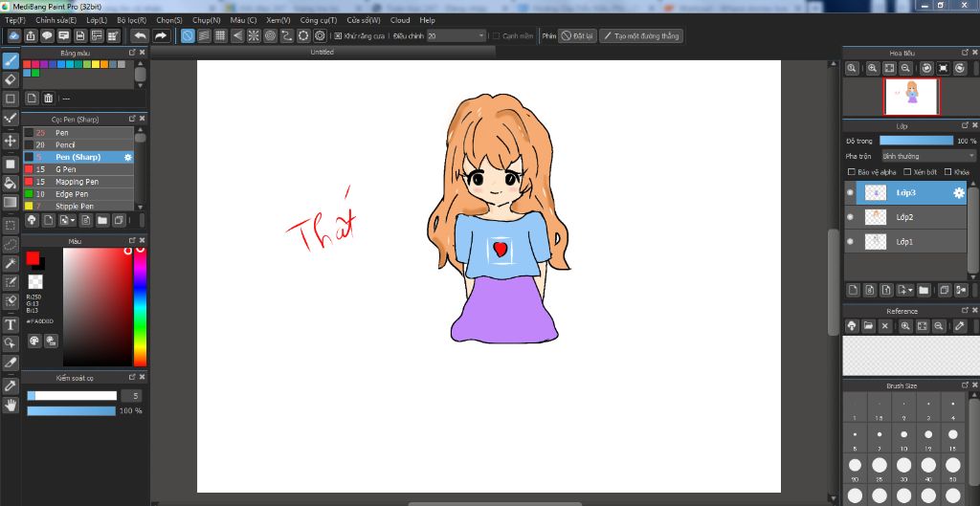Open the Pha trộn blend mode dropdown
The width and height of the screenshot is (980, 506).
pyautogui.click(x=928, y=156)
